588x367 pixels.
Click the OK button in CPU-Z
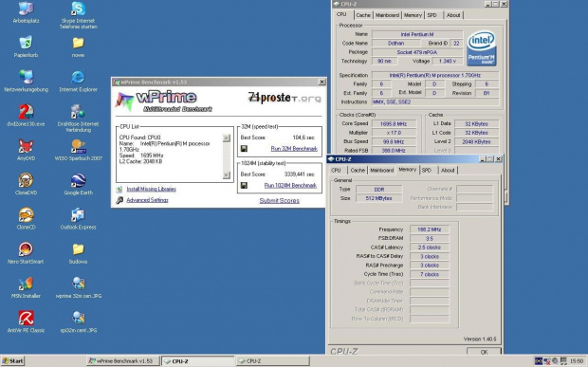point(484,352)
